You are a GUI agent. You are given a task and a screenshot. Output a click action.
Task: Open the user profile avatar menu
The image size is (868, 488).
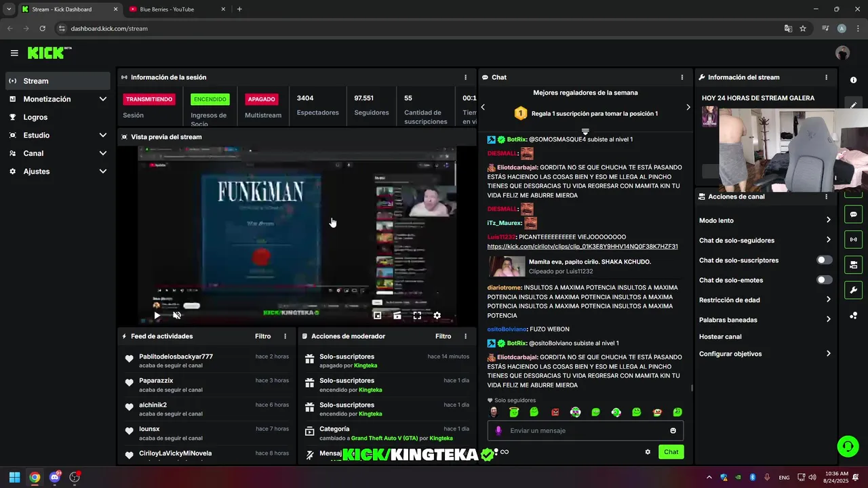point(842,53)
